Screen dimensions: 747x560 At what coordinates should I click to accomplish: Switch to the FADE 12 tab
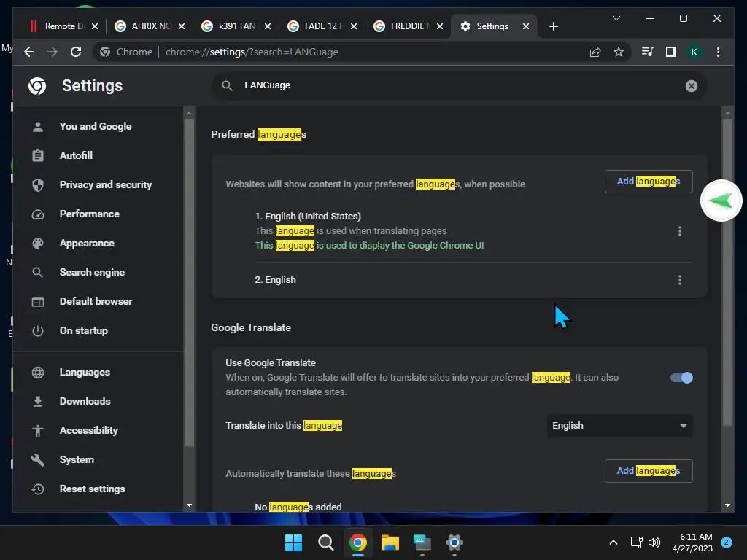(x=322, y=26)
